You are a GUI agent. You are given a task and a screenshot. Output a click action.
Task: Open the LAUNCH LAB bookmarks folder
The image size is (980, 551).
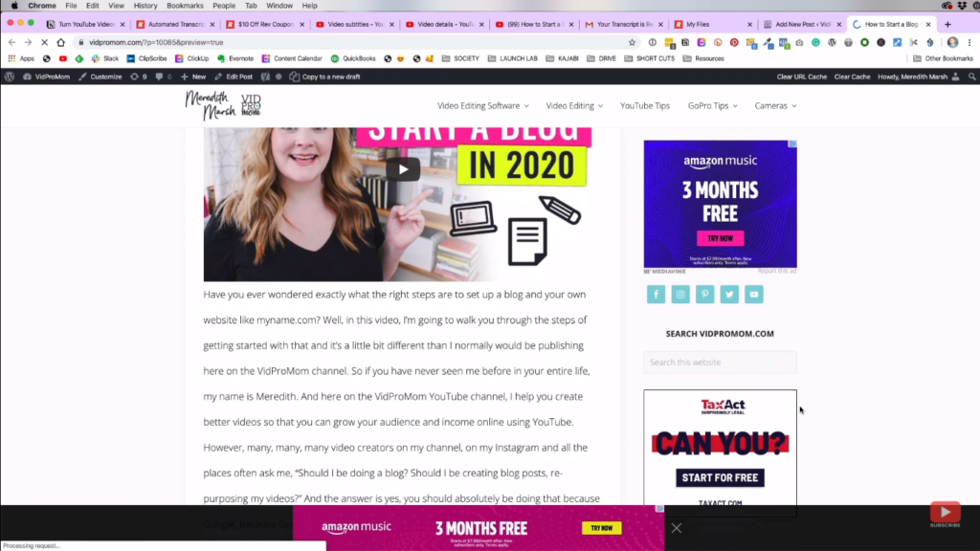click(x=513, y=58)
